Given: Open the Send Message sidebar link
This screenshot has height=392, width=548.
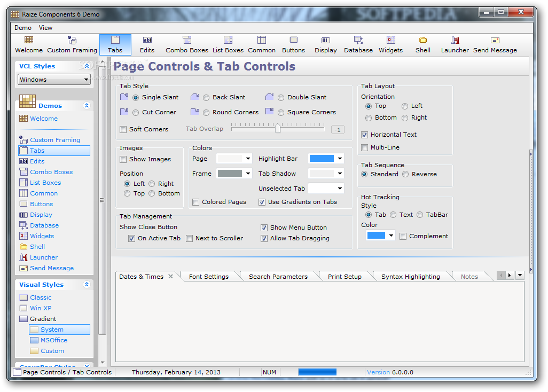Looking at the screenshot, I should point(52,268).
